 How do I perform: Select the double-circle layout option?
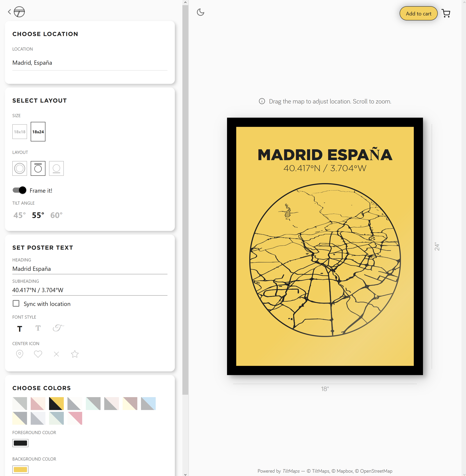(20, 168)
